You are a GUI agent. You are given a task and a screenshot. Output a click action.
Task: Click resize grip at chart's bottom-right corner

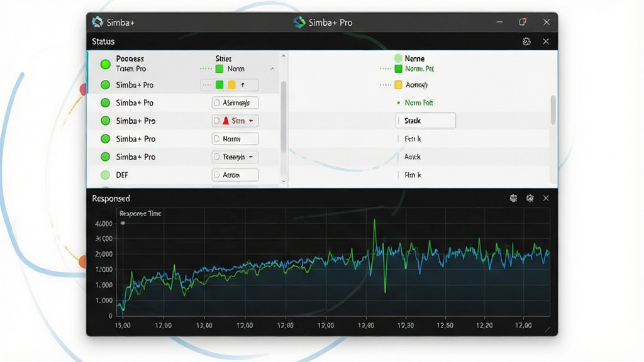tap(547, 329)
